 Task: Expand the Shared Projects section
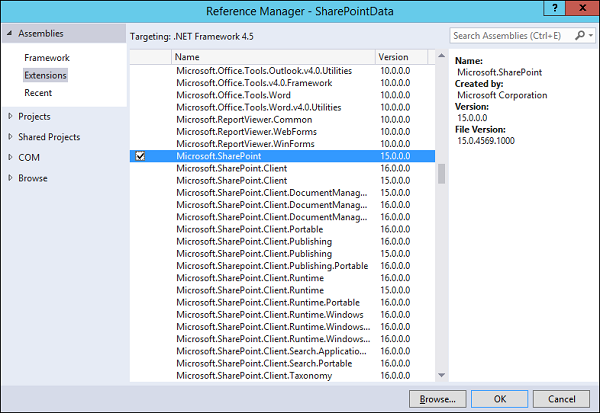point(10,137)
